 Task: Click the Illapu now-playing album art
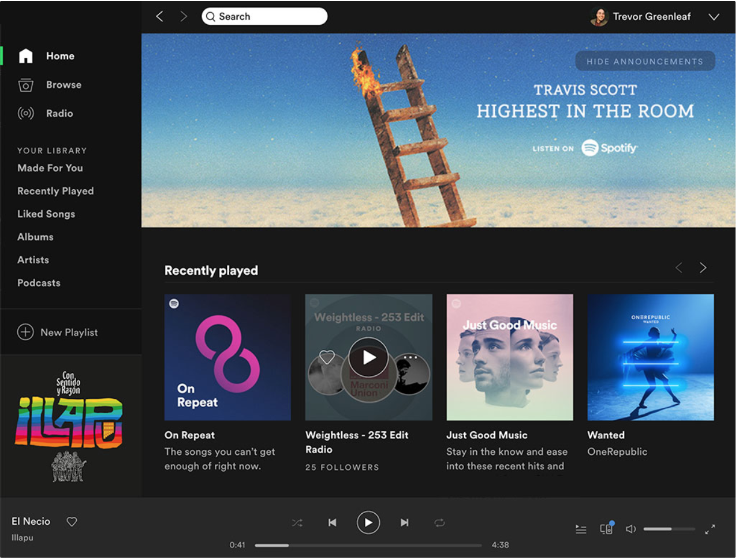point(70,425)
